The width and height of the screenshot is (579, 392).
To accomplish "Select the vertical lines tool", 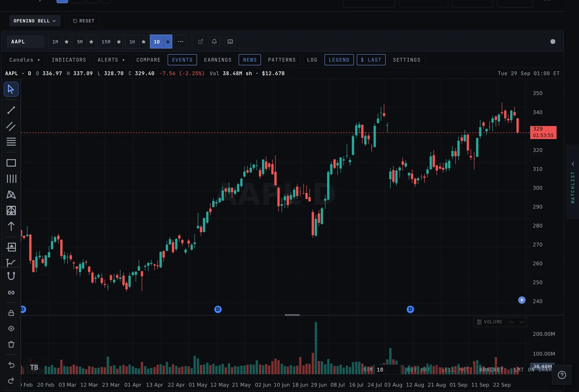I will 11,179.
